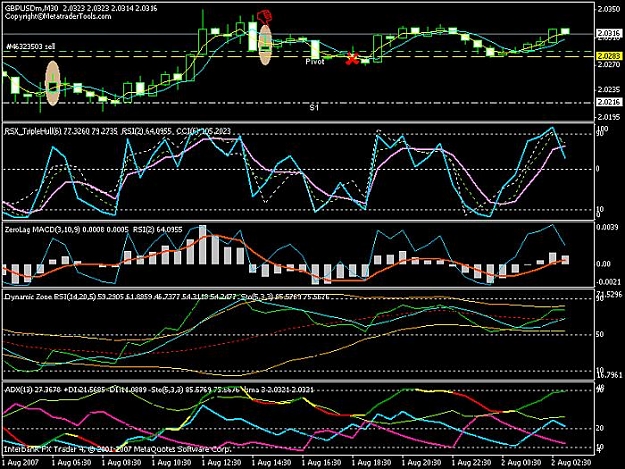Click the '2 Aug 02:30' time label
The height and width of the screenshot is (469, 625).
coord(572,463)
